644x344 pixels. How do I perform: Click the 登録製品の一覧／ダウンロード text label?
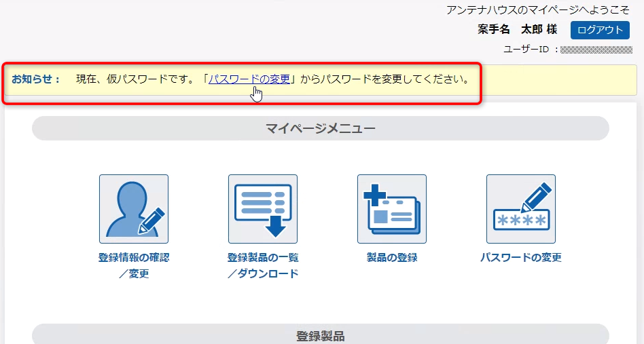tap(263, 265)
